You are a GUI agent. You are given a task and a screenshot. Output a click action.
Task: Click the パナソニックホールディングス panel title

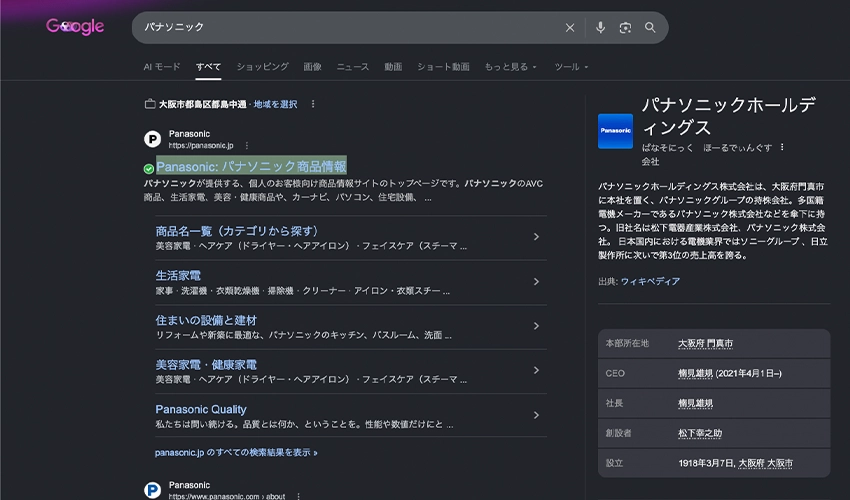click(729, 116)
